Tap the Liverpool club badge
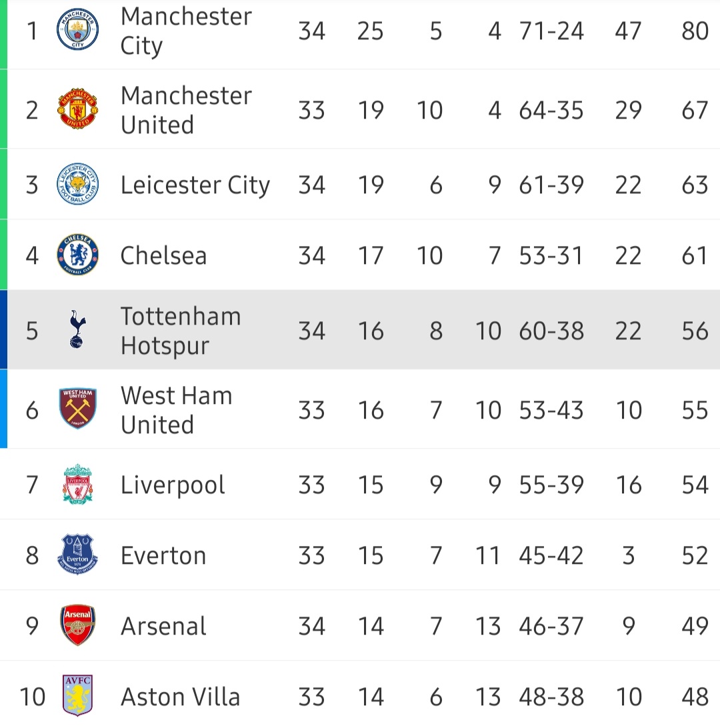Screen dimensions: 720x728 tap(77, 485)
